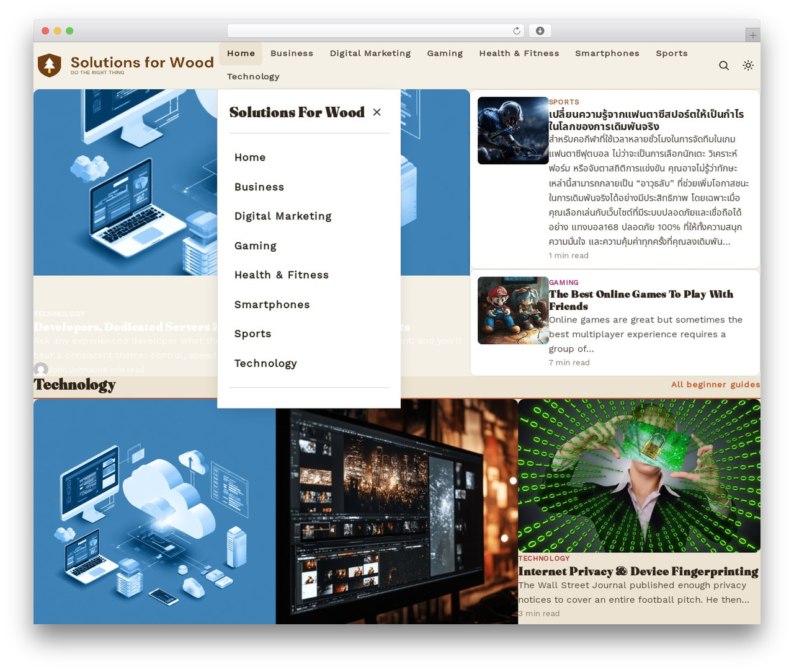Open Business in the top navigation bar

click(292, 53)
